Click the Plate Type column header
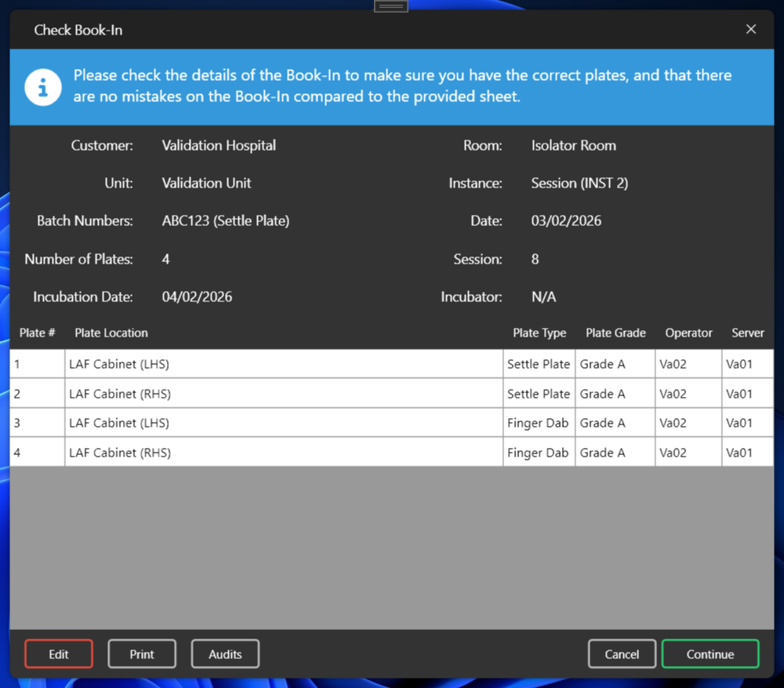The width and height of the screenshot is (784, 688). 539,333
